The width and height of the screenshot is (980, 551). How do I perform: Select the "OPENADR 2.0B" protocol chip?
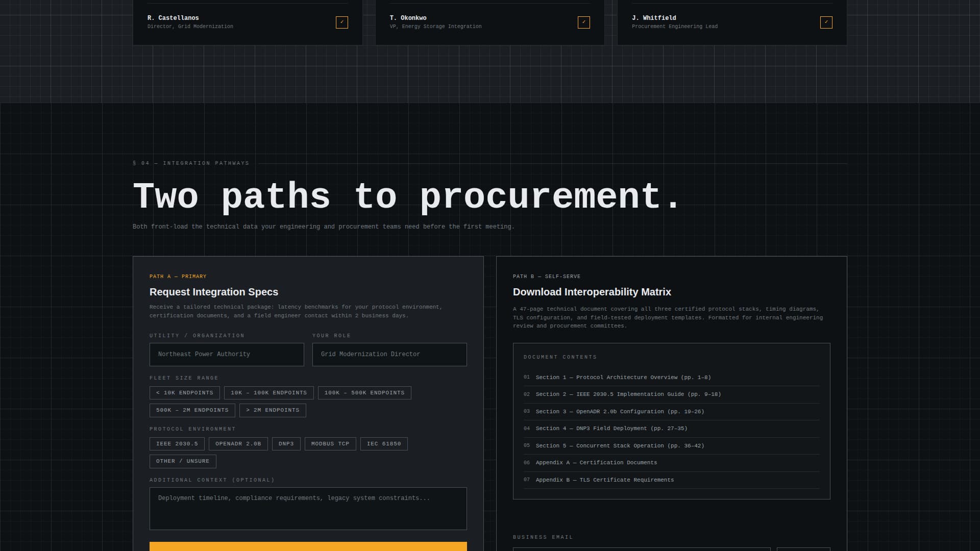[x=238, y=444]
